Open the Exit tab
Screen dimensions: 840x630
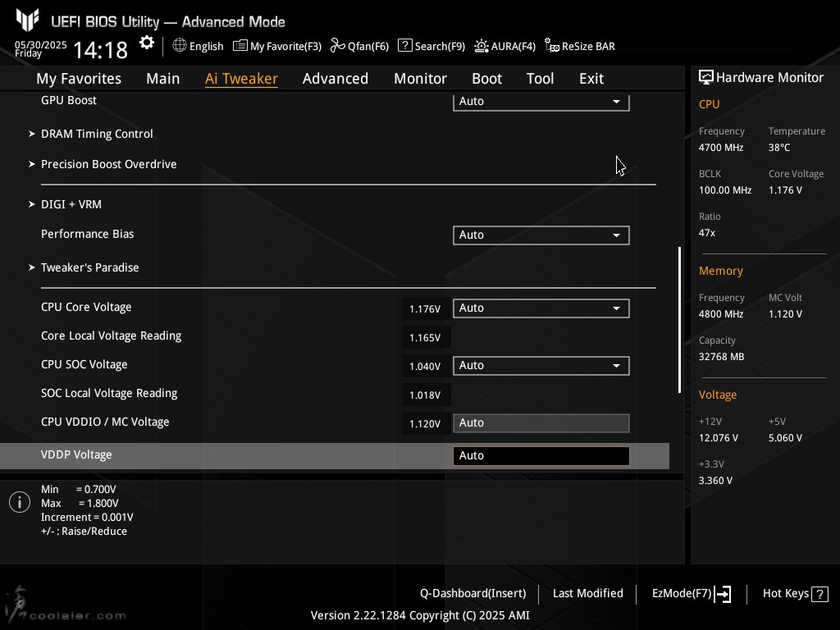(x=591, y=79)
